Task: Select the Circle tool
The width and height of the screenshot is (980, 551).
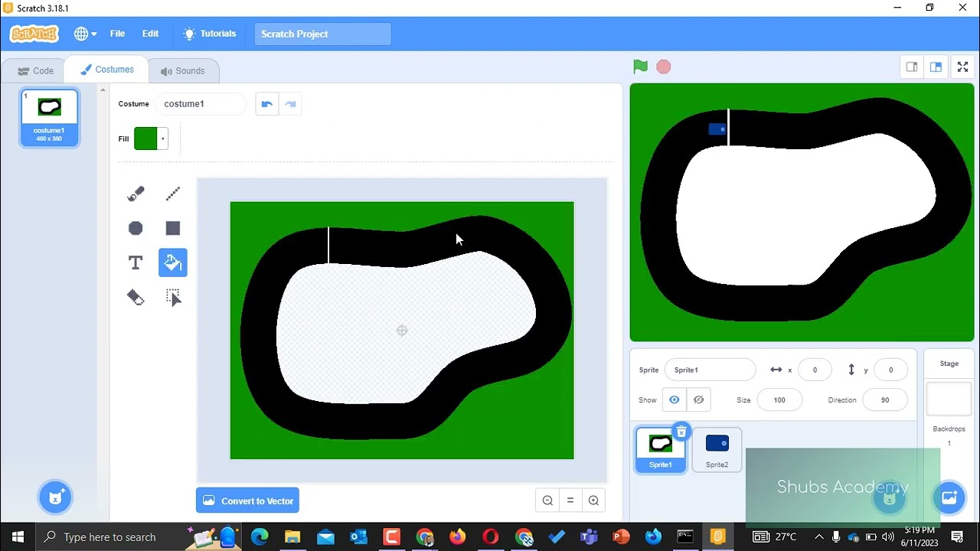Action: (136, 228)
